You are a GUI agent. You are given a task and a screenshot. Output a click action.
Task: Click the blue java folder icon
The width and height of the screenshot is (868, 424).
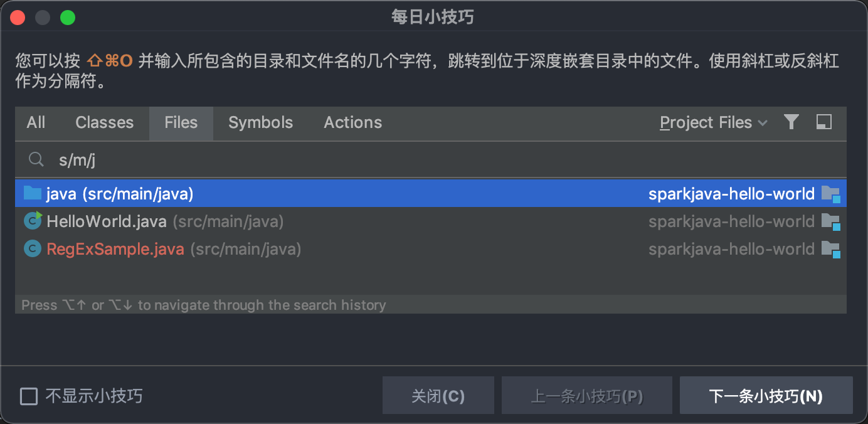click(x=32, y=193)
